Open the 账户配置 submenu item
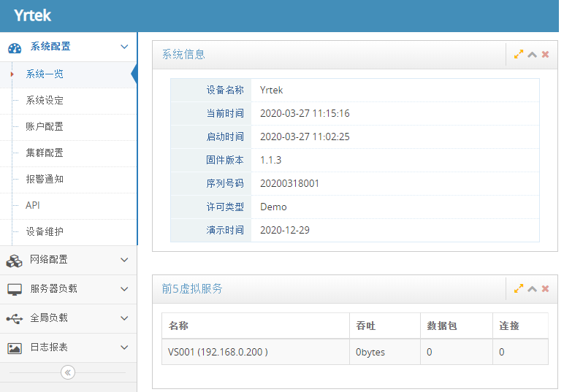 pyautogui.click(x=45, y=126)
